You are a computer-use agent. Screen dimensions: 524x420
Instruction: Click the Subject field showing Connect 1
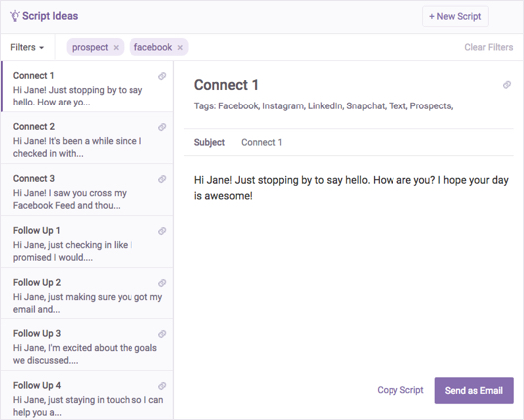(x=349, y=142)
